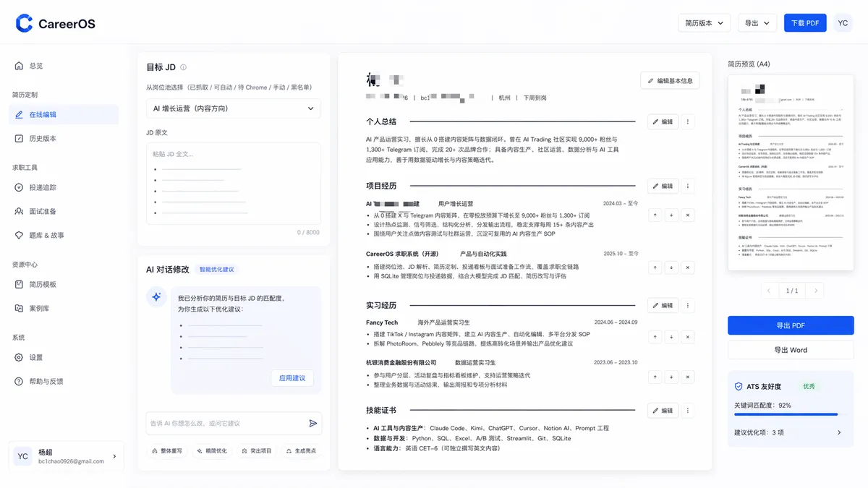Click 编辑 button for 技能证书
The height and width of the screenshot is (488, 868).
click(x=662, y=410)
